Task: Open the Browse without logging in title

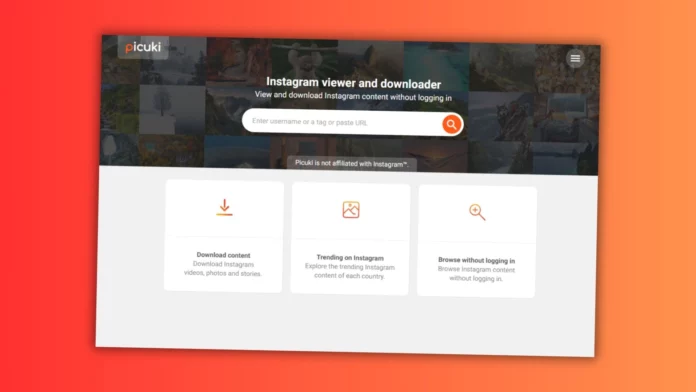Action: pyautogui.click(x=476, y=260)
